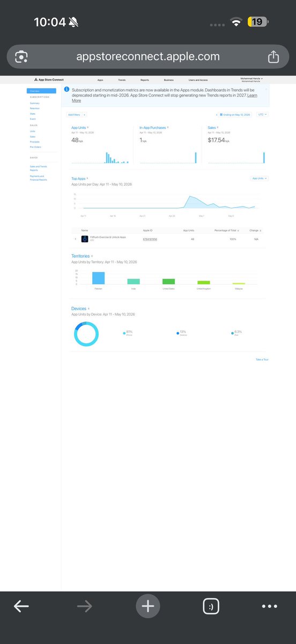296x644 pixels.
Task: Open State in the sidebar
Action: tap(32, 113)
